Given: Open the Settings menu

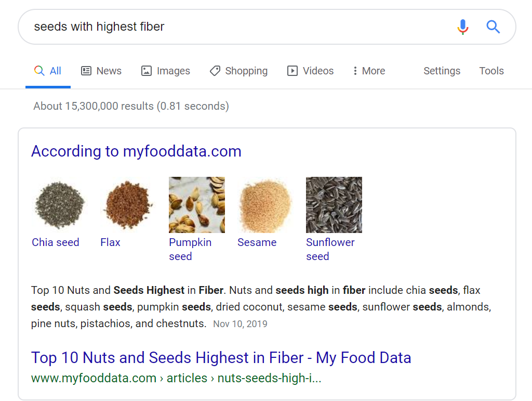Looking at the screenshot, I should (441, 70).
